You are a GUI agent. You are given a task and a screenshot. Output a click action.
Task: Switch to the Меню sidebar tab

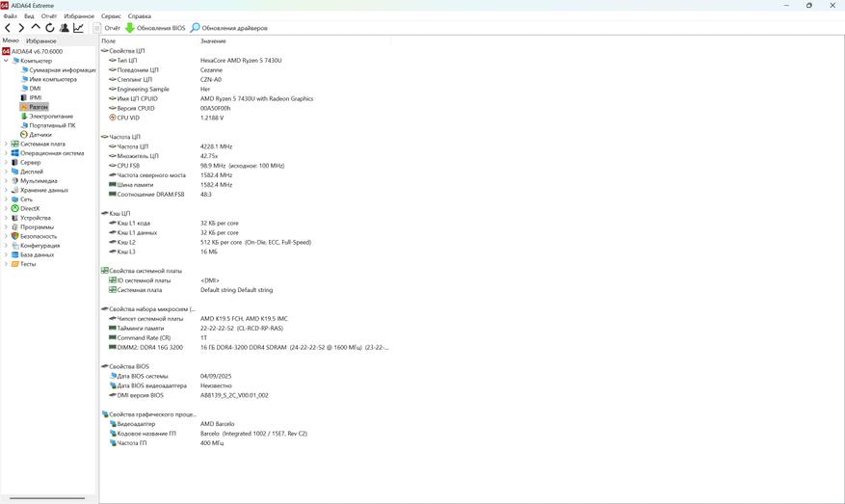[11, 40]
